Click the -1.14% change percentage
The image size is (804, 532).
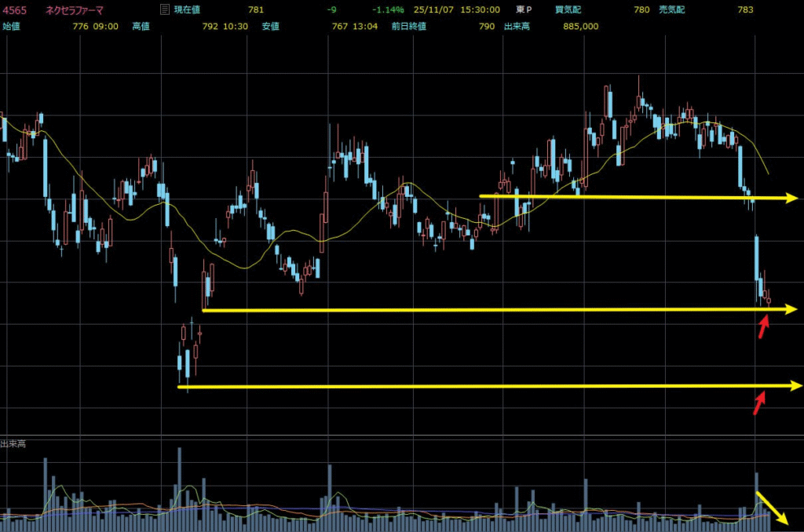(x=388, y=10)
